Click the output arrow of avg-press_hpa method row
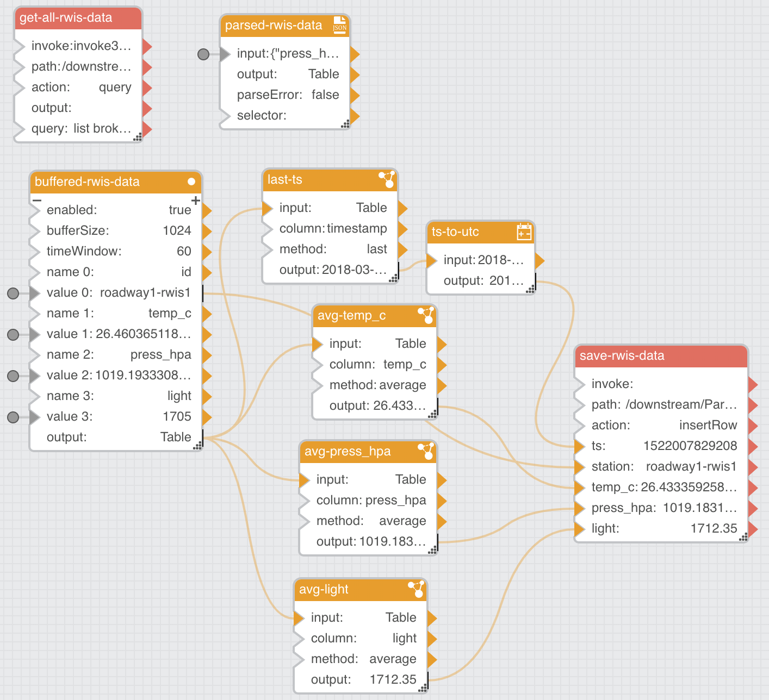769x700 pixels. pyautogui.click(x=442, y=522)
